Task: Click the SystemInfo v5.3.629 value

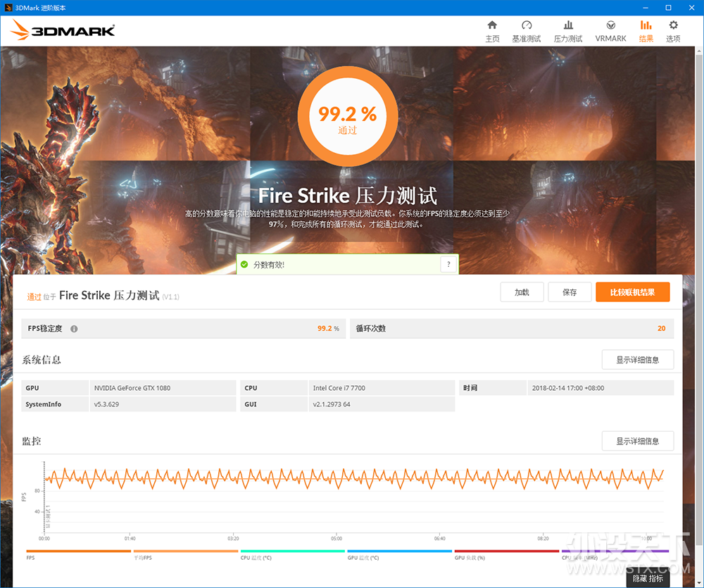Action: point(106,404)
